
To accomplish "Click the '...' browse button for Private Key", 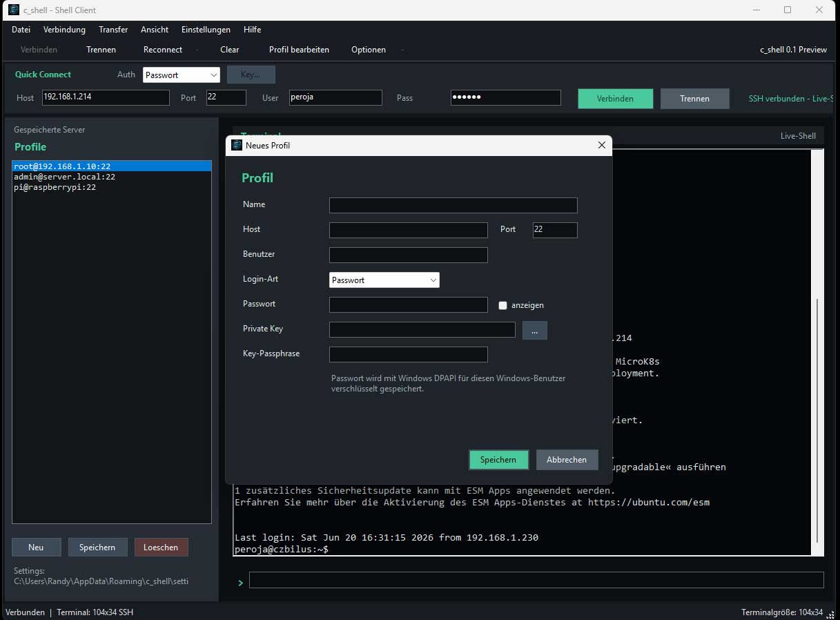I will click(535, 331).
